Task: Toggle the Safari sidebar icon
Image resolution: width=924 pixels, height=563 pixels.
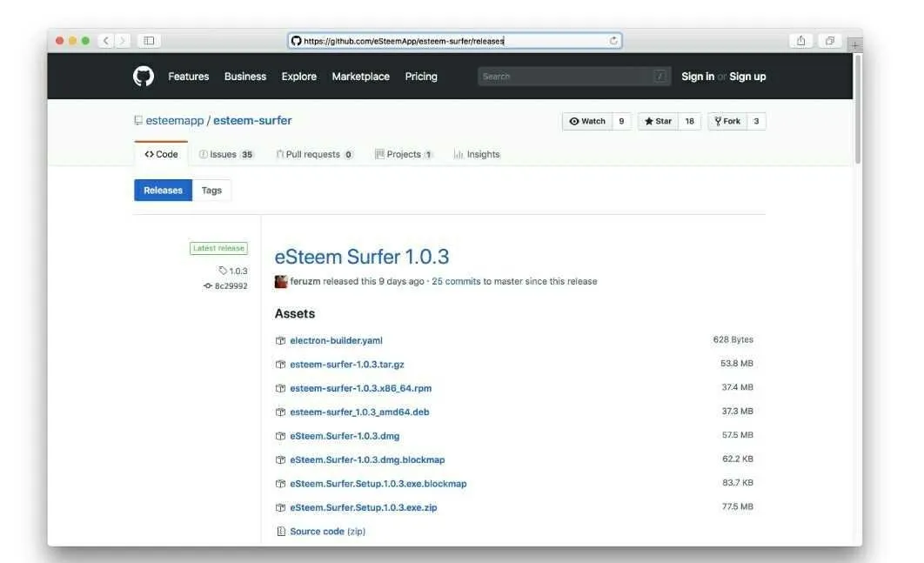Action: 149,41
